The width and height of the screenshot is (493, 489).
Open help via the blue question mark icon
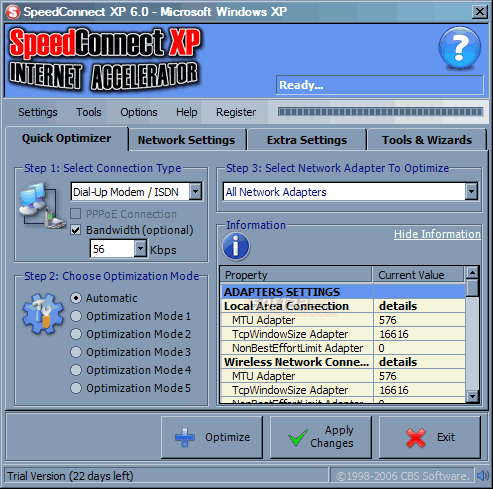[x=459, y=48]
